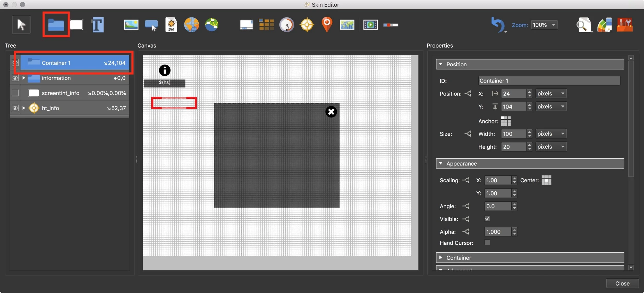Screen dimensions: 644x293
Task: Select the information tree row
Action: click(x=75, y=78)
